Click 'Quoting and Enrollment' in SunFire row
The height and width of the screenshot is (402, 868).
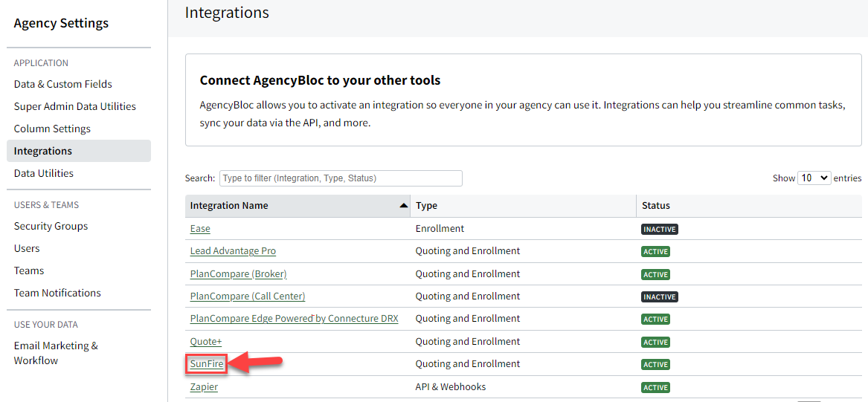468,364
